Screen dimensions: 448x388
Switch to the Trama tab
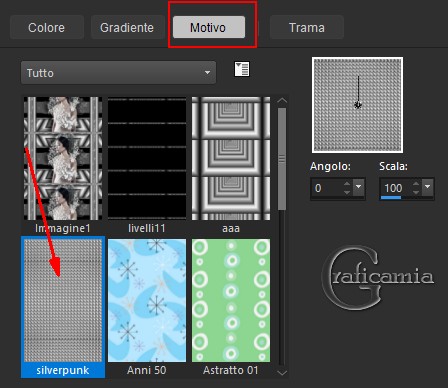[x=307, y=27]
